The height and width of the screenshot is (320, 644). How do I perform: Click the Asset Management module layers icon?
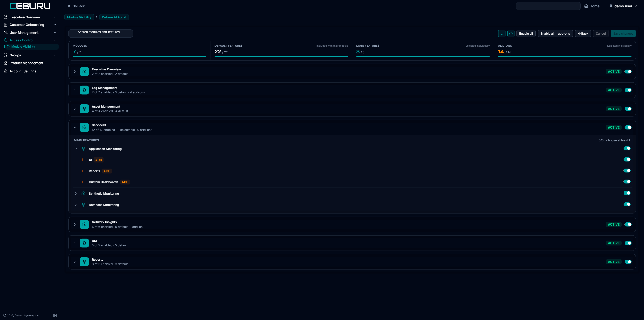(x=84, y=109)
